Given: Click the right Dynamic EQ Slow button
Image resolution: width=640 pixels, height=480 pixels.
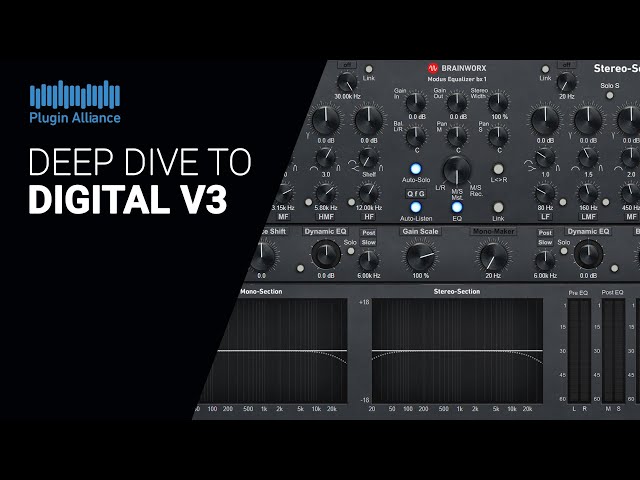Looking at the screenshot, I should [x=545, y=242].
